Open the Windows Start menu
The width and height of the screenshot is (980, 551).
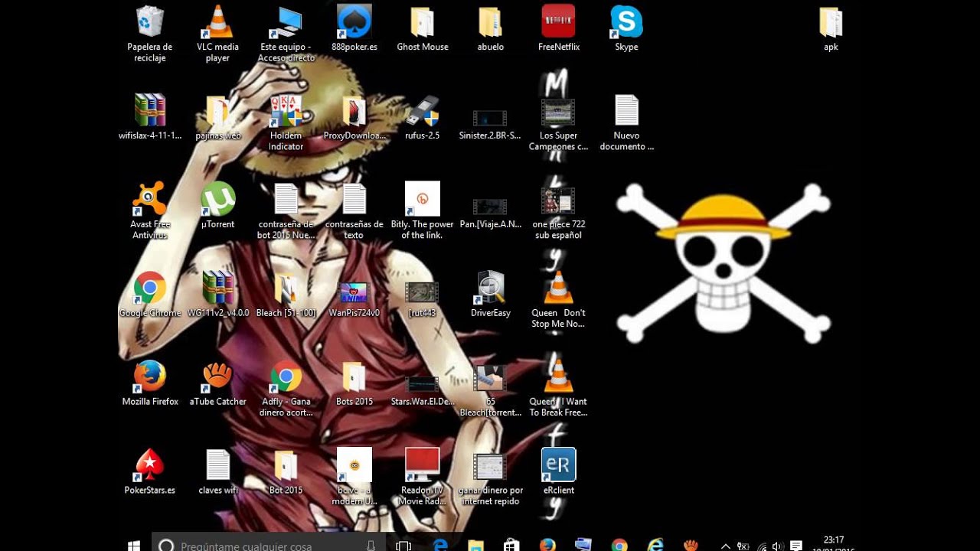click(134, 546)
